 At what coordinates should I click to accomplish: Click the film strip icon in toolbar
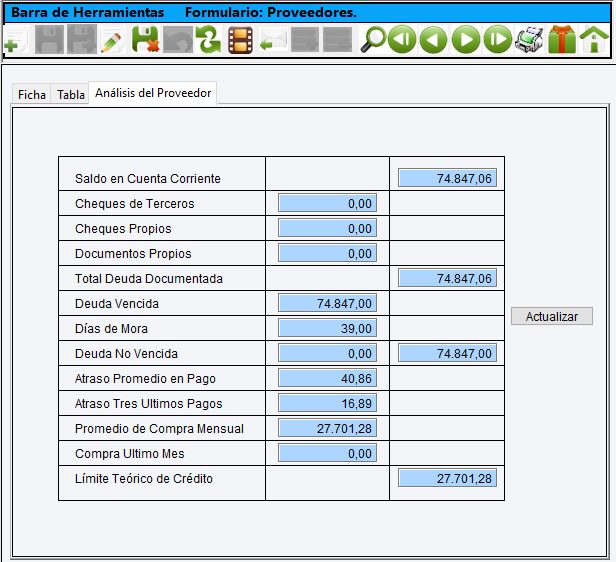point(240,41)
